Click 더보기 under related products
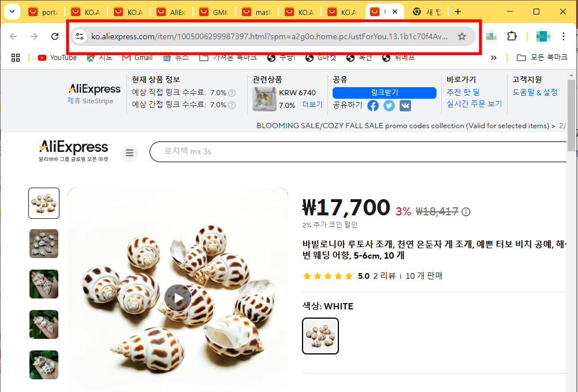The image size is (578, 392). 312,104
